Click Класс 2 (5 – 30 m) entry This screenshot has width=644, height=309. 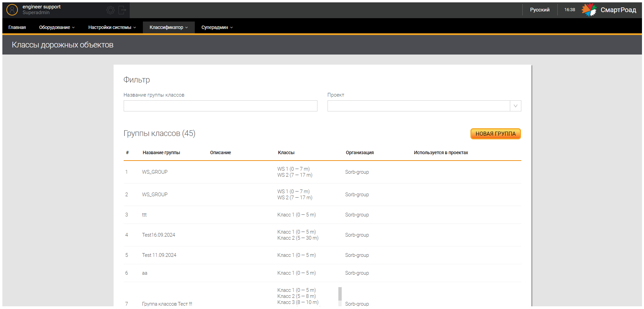tap(298, 238)
